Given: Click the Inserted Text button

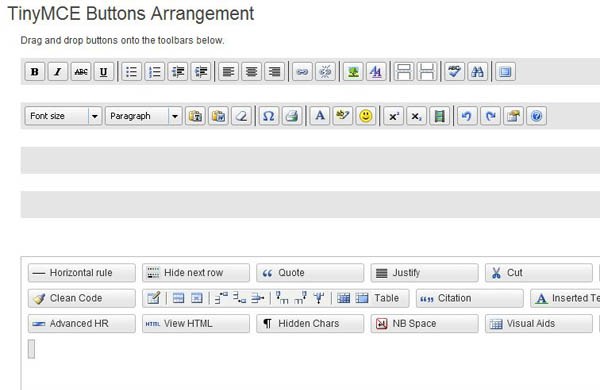Looking at the screenshot, I should (x=565, y=298).
